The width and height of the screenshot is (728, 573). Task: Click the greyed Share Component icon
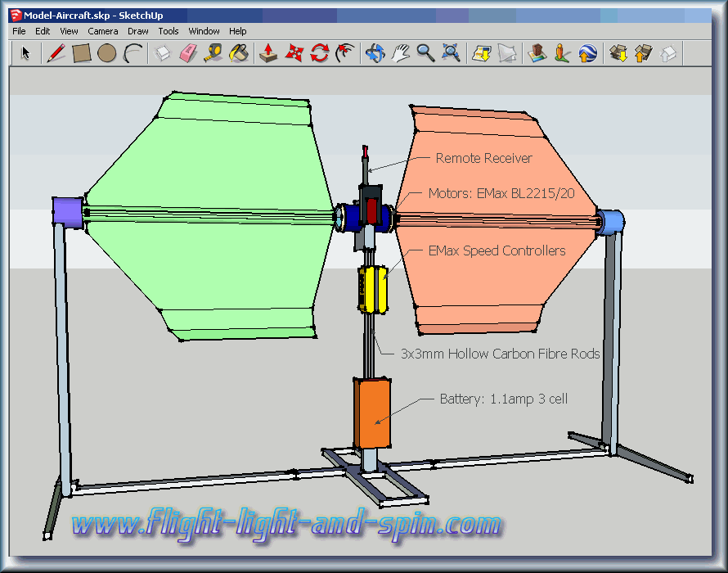(668, 53)
